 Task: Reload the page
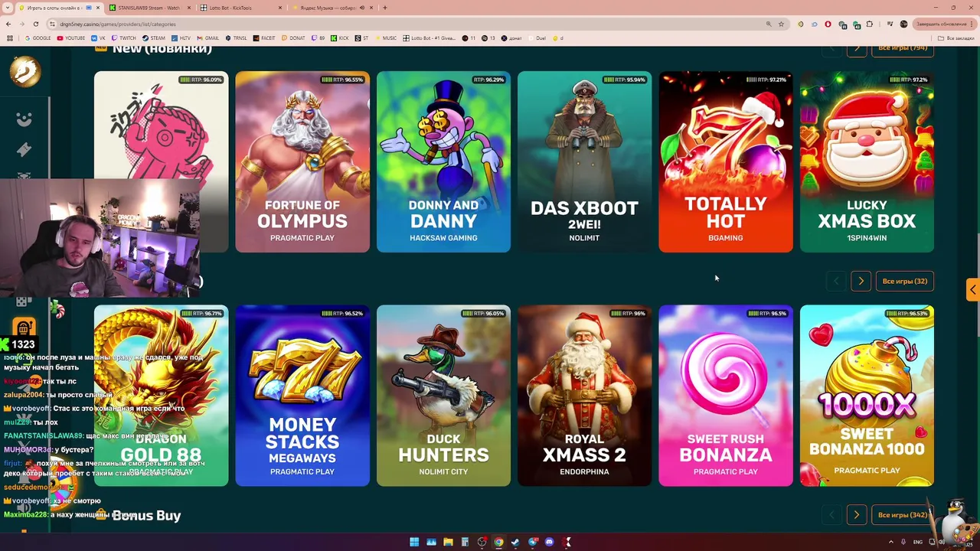click(35, 24)
